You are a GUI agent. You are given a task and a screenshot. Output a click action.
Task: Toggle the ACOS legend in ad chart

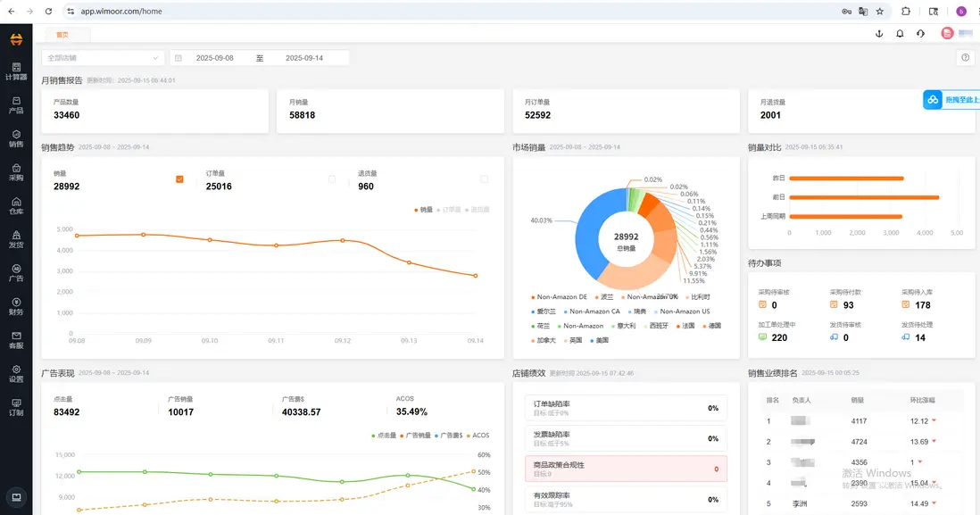pyautogui.click(x=478, y=435)
